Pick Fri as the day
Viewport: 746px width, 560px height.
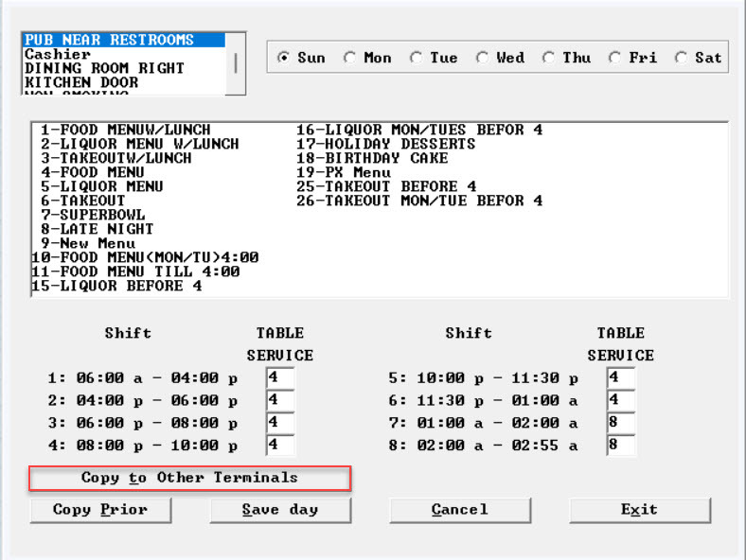[615, 58]
